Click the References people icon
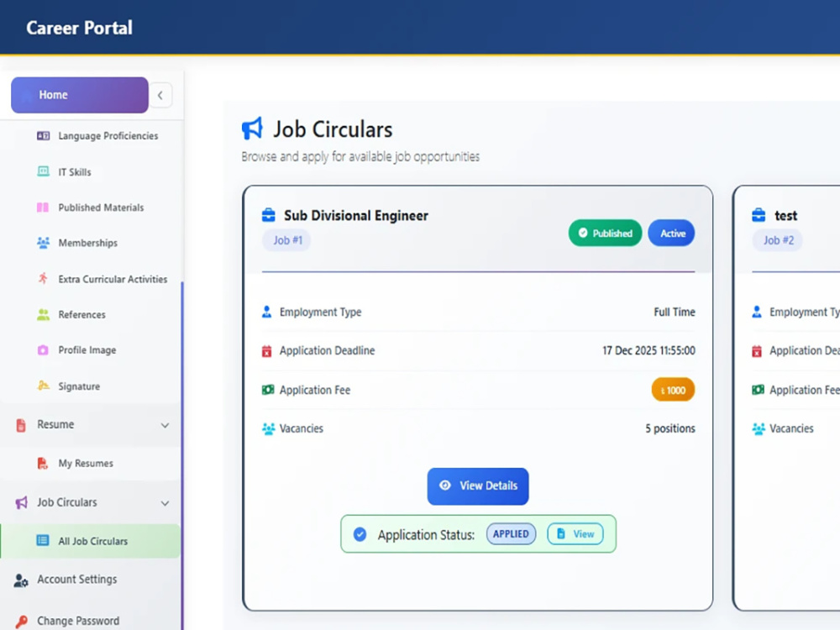This screenshot has height=630, width=840. [43, 314]
